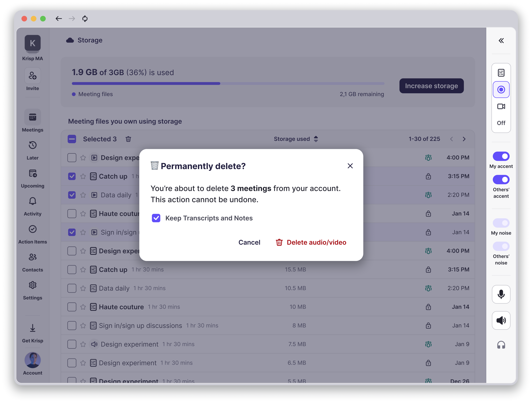Click the camera video icon
This screenshot has height=403, width=532.
point(501,106)
